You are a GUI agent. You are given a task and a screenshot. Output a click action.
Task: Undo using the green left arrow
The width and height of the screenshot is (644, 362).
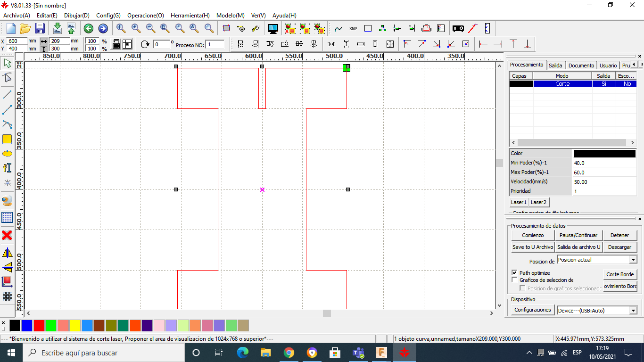tap(89, 29)
